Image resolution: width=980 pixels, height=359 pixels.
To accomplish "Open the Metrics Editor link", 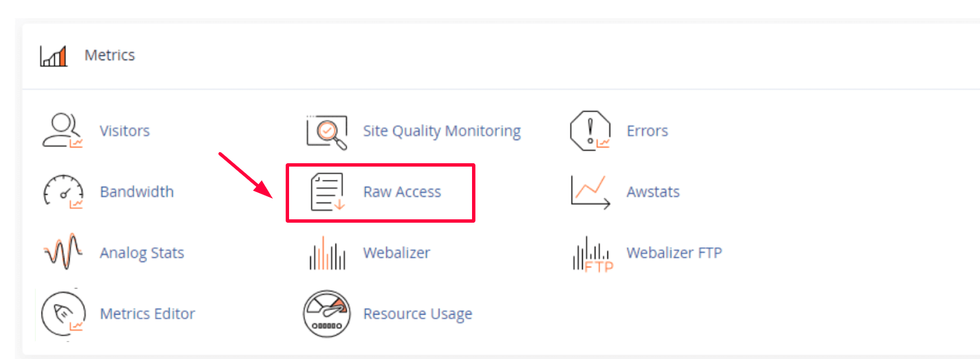I will [x=148, y=314].
